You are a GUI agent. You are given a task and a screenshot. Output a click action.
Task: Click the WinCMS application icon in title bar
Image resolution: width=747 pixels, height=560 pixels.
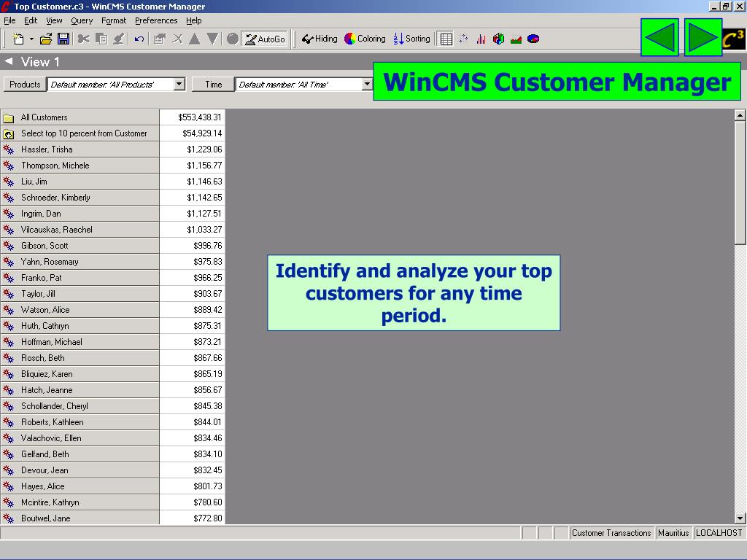pos(6,6)
